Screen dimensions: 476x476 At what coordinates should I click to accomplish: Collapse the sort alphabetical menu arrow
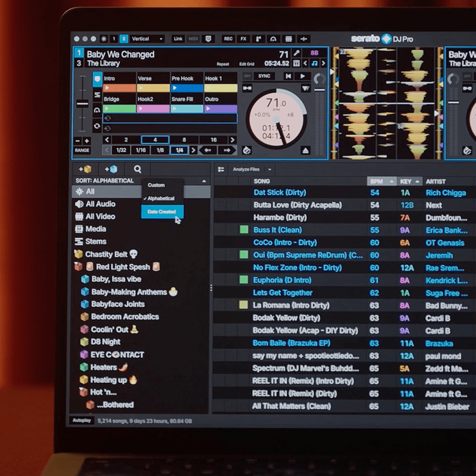pyautogui.click(x=204, y=181)
